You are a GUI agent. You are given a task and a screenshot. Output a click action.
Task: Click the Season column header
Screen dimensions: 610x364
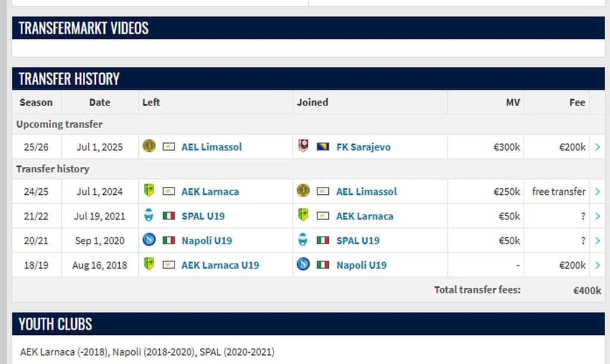tap(36, 102)
